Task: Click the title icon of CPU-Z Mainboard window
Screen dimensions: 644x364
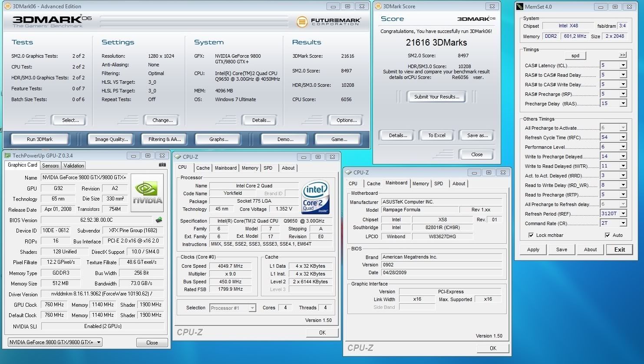Action: 349,173
